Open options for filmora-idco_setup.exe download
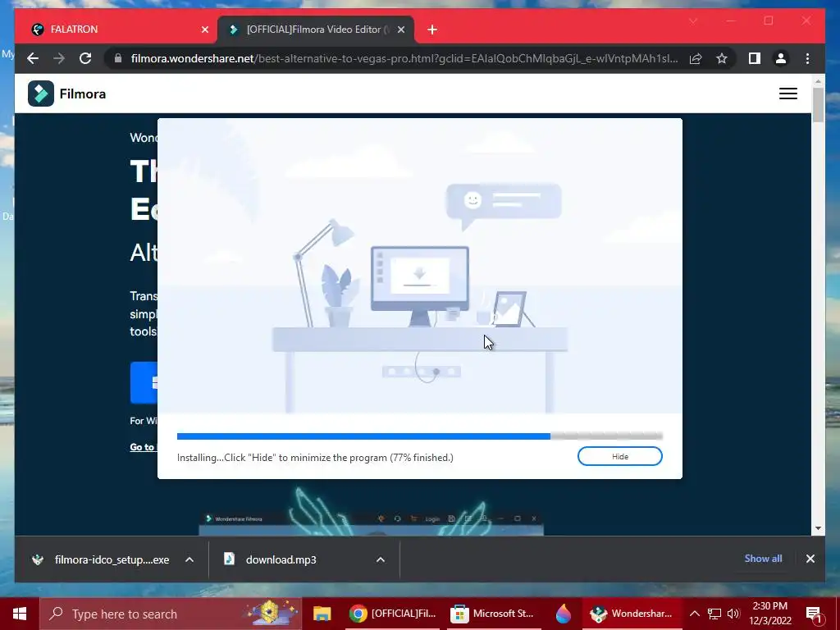This screenshot has height=630, width=840. click(x=189, y=559)
